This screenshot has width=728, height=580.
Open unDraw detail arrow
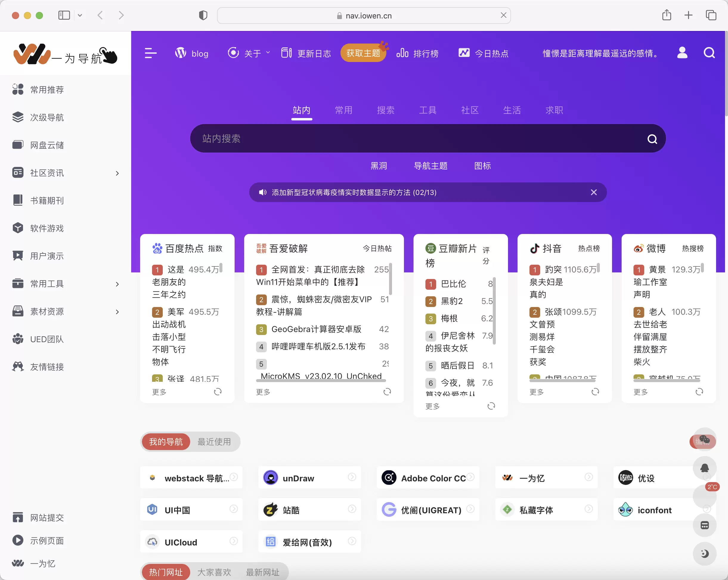(352, 477)
